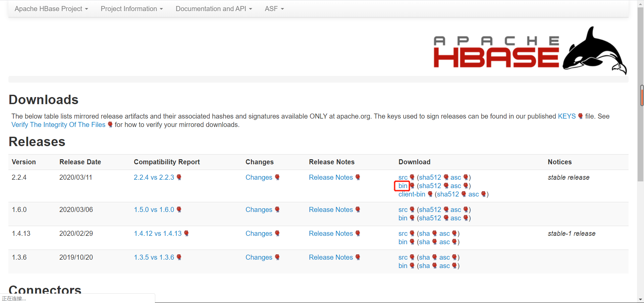This screenshot has height=303, width=644.
Task: Select the Project Information menu item
Action: tap(131, 9)
